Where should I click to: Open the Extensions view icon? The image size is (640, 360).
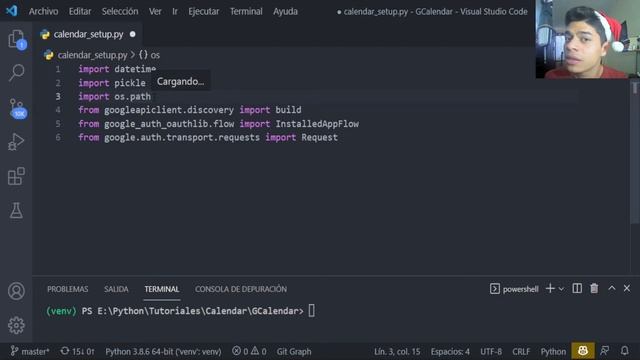point(16,176)
